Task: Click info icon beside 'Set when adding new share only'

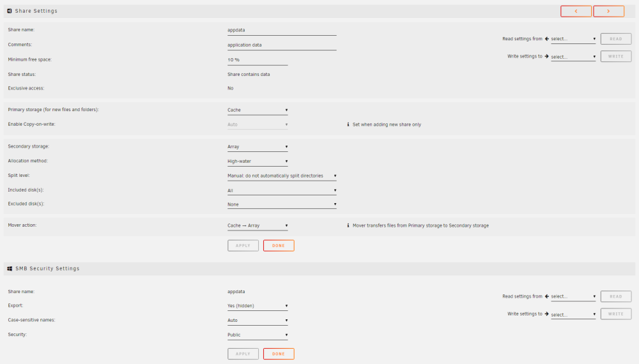Action: (348, 125)
